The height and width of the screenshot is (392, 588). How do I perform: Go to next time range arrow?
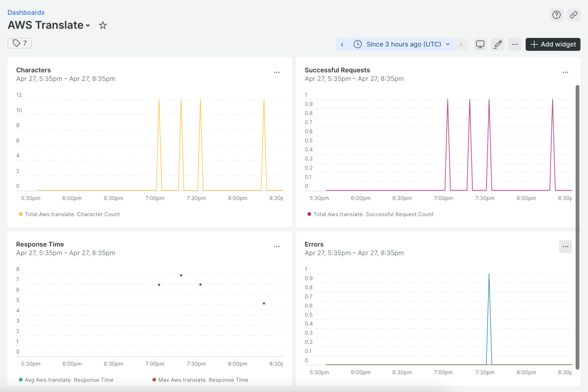tap(461, 44)
